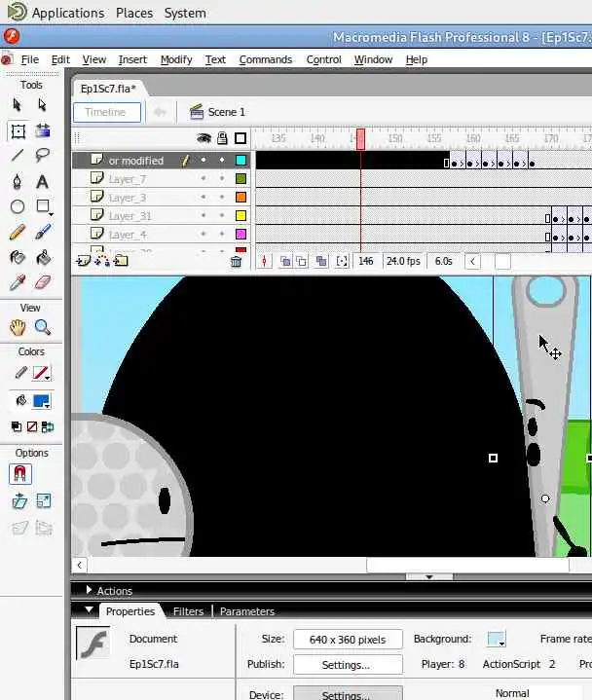The width and height of the screenshot is (592, 700).
Task: Toggle lock all layers padlock icon
Action: coord(222,138)
